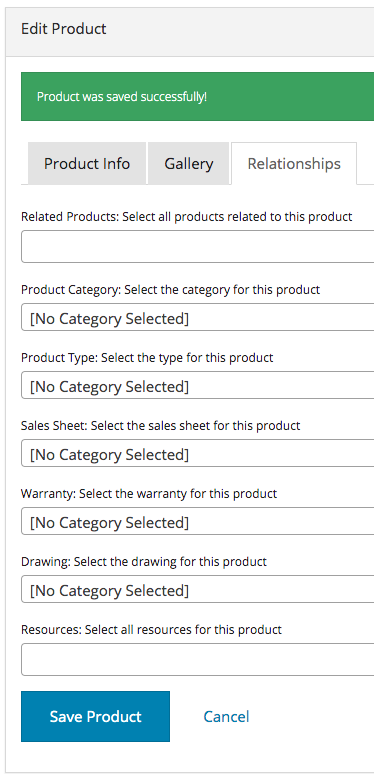The width and height of the screenshot is (374, 774).
Task: Click the Related Products field label
Action: (x=187, y=217)
